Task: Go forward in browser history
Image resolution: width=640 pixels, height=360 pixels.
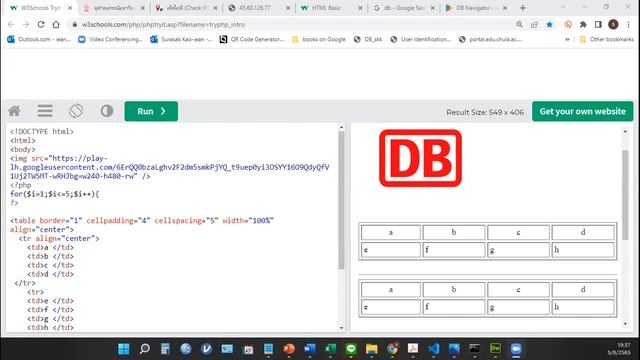Action: click(26, 24)
